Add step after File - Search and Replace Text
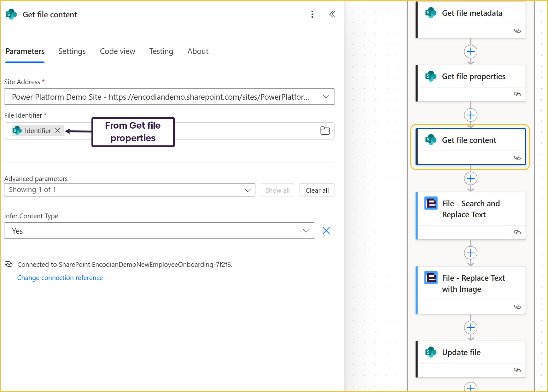The height and width of the screenshot is (392, 548). (x=470, y=253)
